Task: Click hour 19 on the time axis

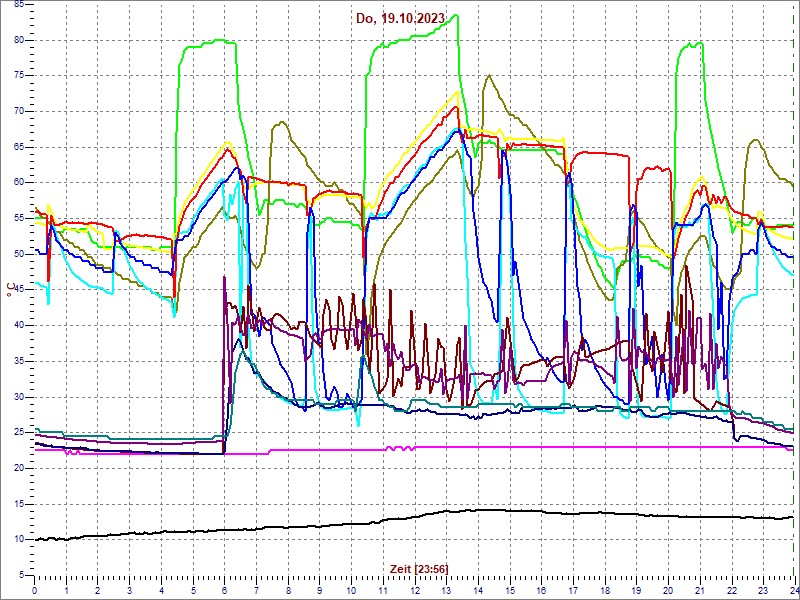Action: tap(636, 590)
